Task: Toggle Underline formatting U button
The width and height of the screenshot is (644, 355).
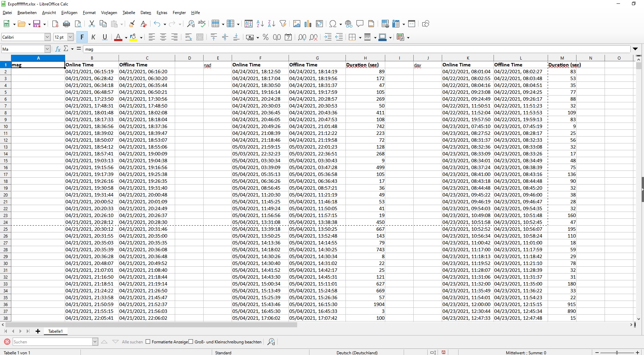Action: (105, 37)
